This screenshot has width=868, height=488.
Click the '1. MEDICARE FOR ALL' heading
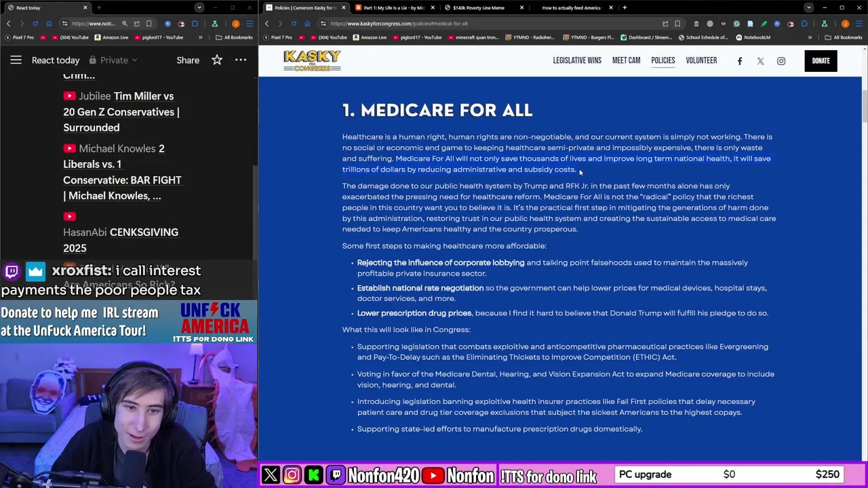click(437, 110)
